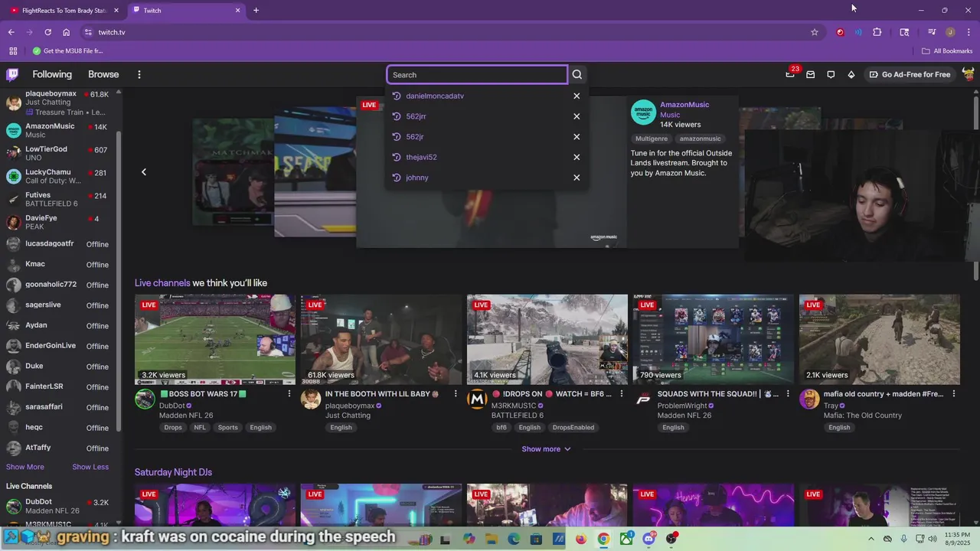
Task: Switch to FlightReacts To Tom Brady browser tab
Action: coord(65,10)
